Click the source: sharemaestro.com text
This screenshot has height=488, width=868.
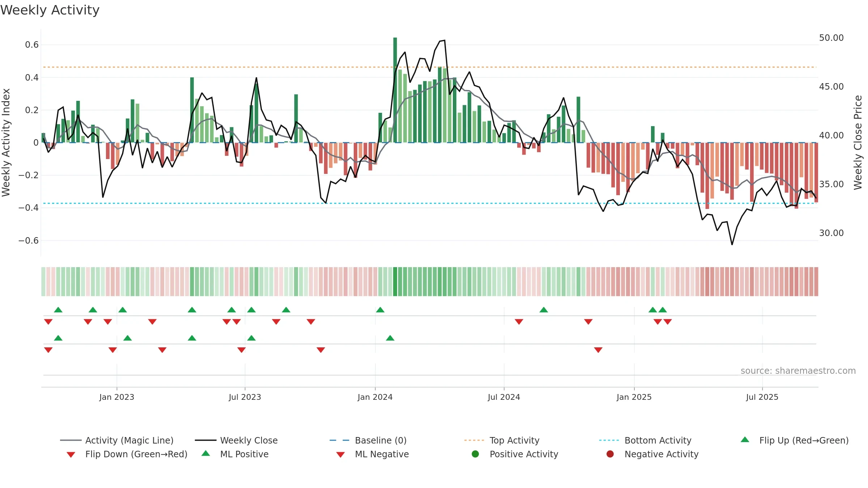click(x=798, y=371)
